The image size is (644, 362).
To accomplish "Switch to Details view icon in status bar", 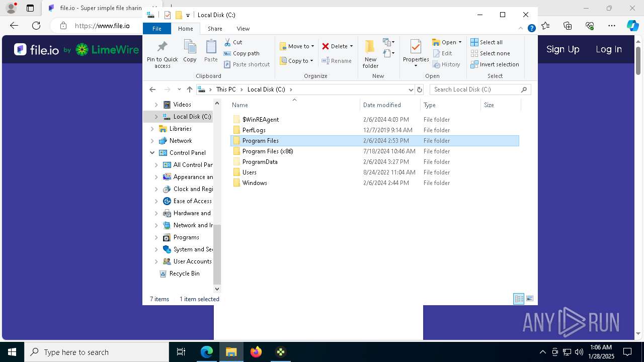I will click(x=519, y=299).
